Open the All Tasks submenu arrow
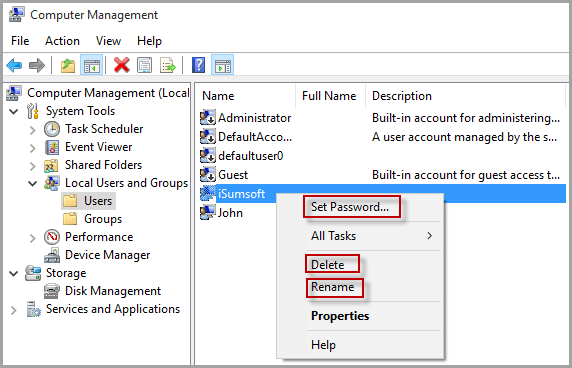Screen dimensions: 572x368 tap(429, 236)
